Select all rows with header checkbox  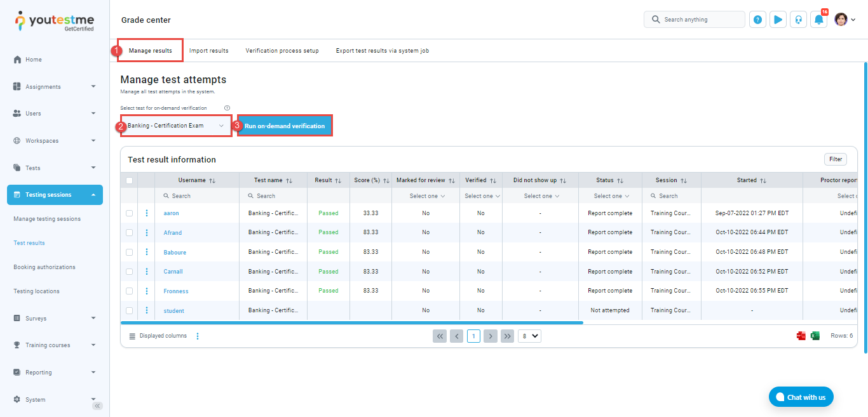pos(129,180)
